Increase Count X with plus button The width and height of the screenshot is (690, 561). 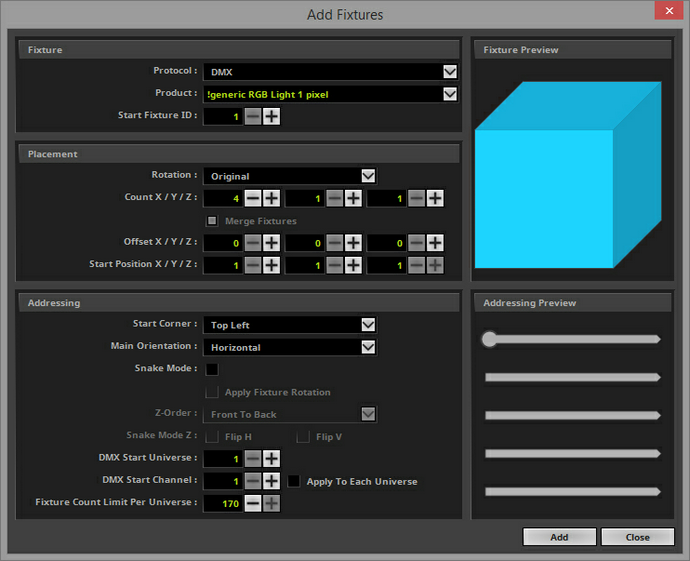pos(272,198)
